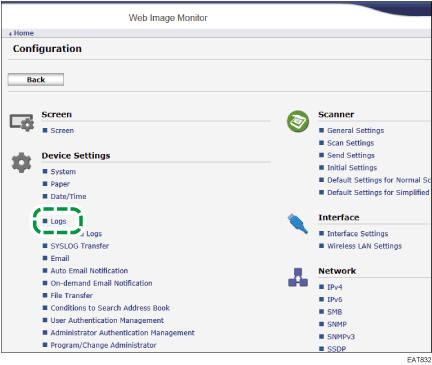Open IPv4 network settings
Viewport: 432px width, 365px height.
tap(335, 287)
